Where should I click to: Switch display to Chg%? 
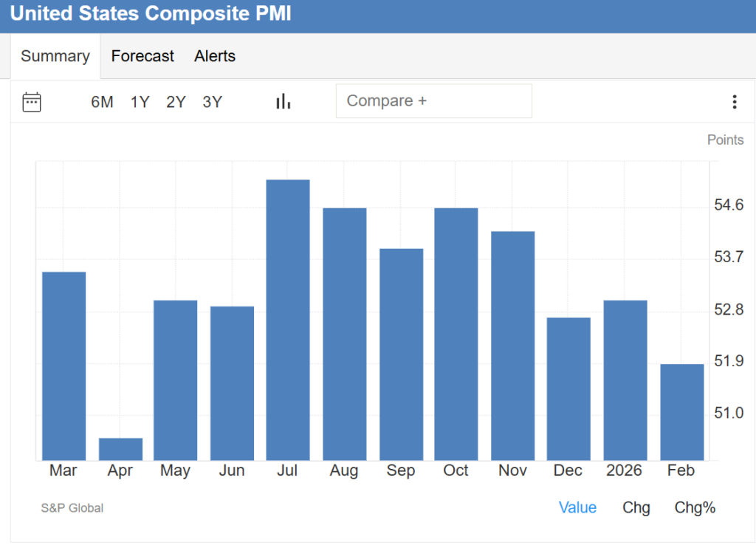[x=695, y=507]
